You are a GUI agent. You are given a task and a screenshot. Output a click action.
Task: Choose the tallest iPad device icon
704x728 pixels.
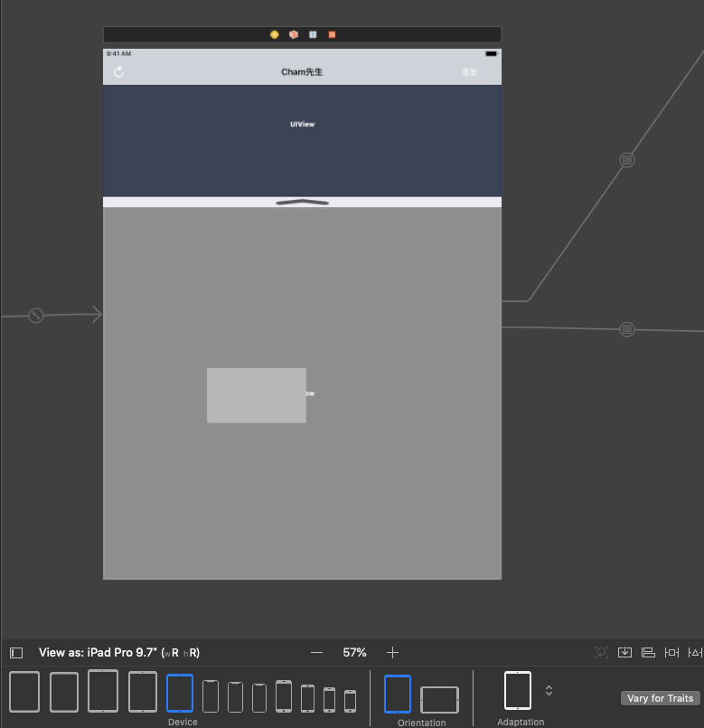pyautogui.click(x=103, y=691)
